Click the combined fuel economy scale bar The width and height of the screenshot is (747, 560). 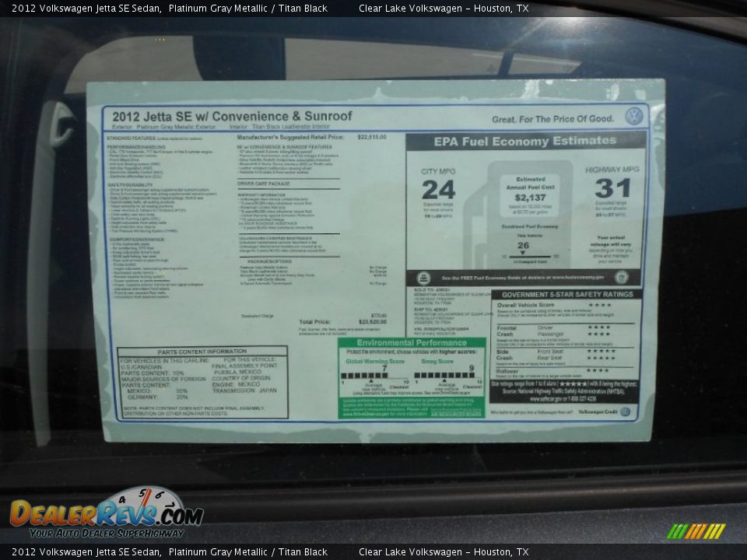pos(530,257)
